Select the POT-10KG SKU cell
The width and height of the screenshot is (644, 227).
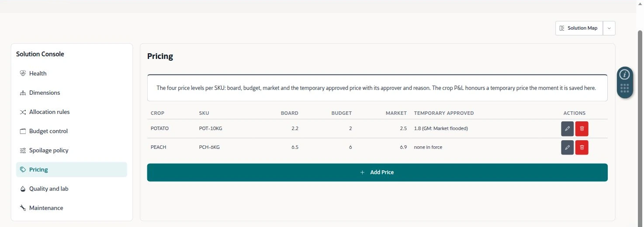[211, 129]
